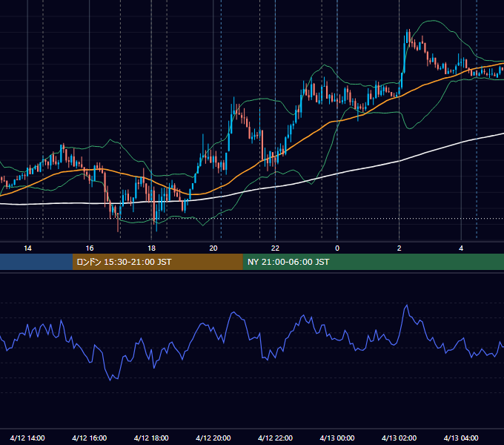Click the 4/12 22:00 date label
This screenshot has height=445, width=504.
click(275, 438)
